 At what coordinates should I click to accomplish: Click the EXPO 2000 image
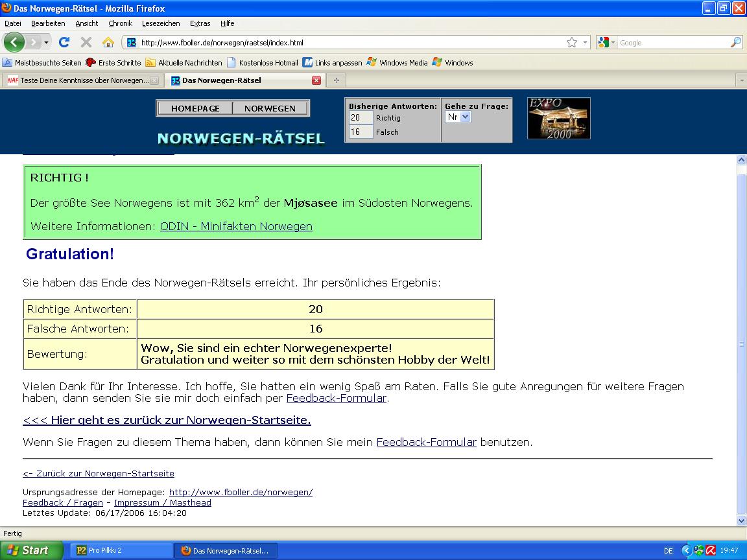coord(558,118)
